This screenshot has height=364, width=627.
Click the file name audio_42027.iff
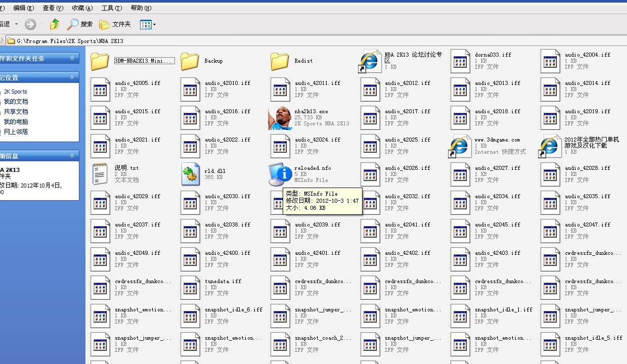point(498,168)
